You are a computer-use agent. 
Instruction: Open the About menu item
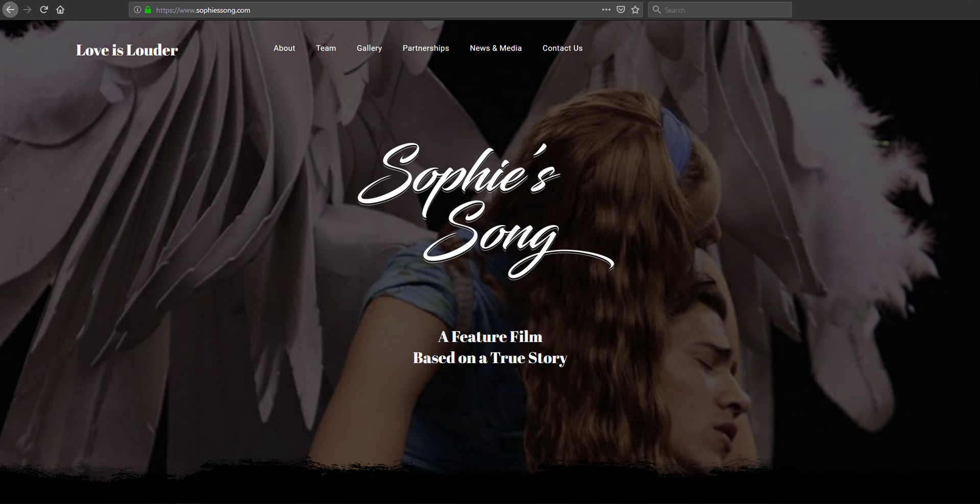tap(284, 48)
